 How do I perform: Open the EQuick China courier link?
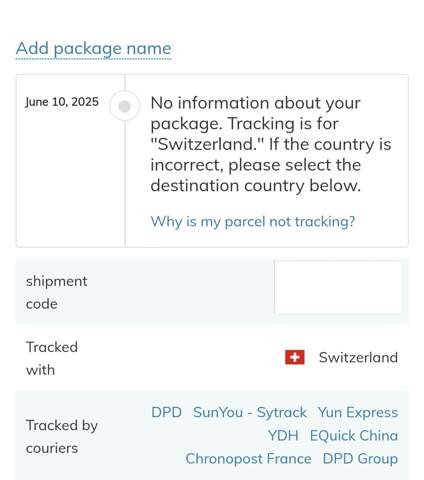pyautogui.click(x=354, y=436)
